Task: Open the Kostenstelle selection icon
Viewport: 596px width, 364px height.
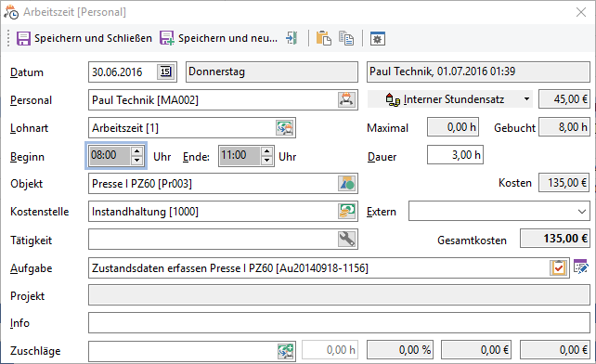Action: point(346,211)
